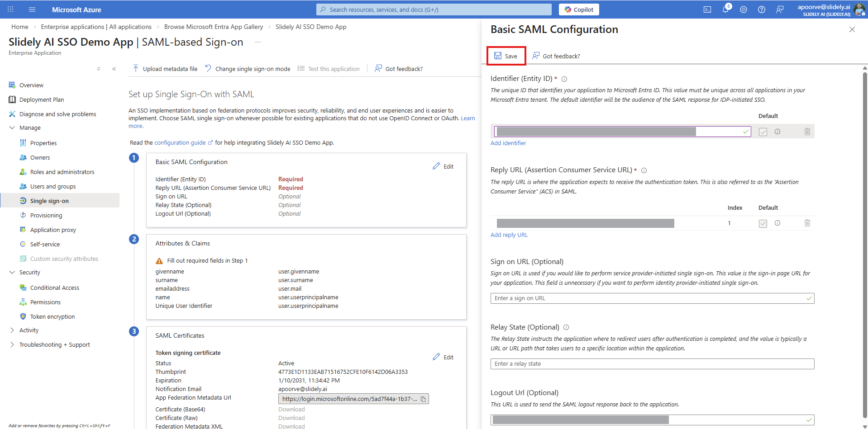Open Self-service in sidebar
The width and height of the screenshot is (868, 429).
(45, 244)
